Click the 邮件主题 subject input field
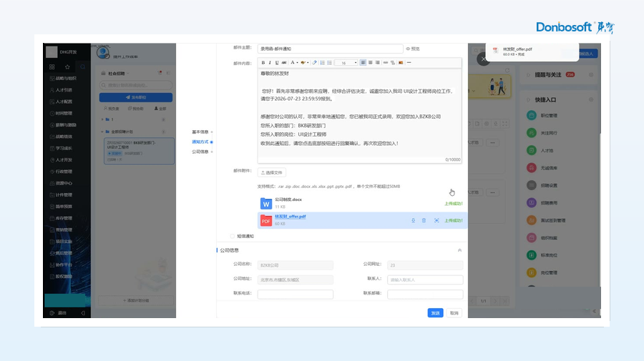The height and width of the screenshot is (361, 644). coord(330,49)
